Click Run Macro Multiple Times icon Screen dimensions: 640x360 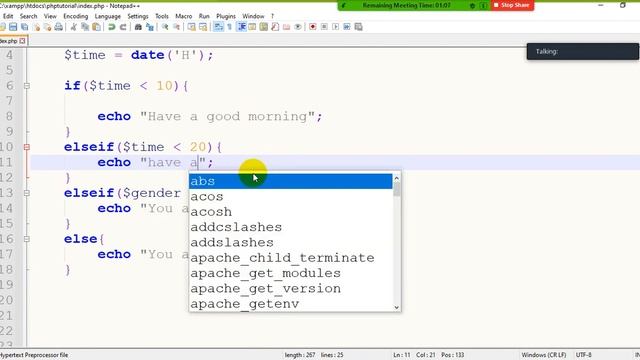tap(347, 27)
